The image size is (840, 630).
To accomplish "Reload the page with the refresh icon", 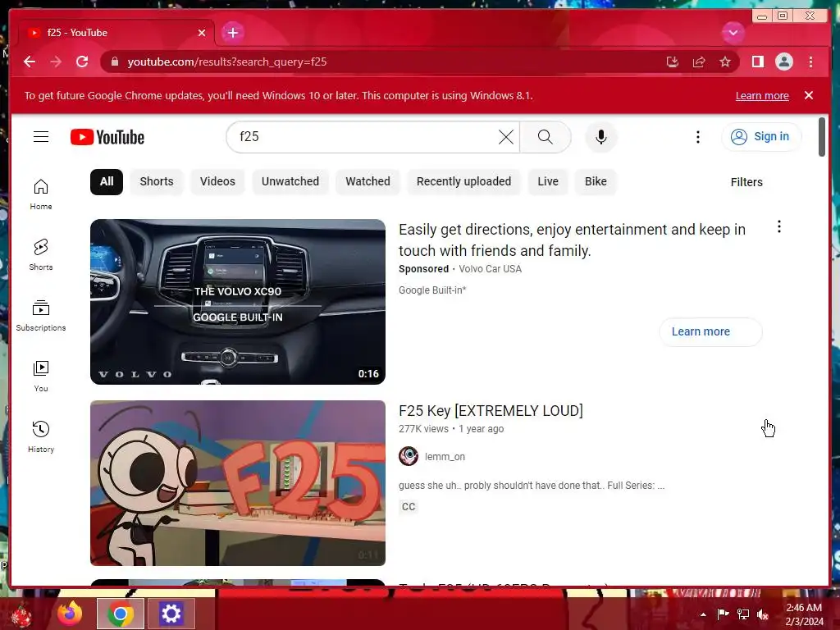I will [82, 62].
